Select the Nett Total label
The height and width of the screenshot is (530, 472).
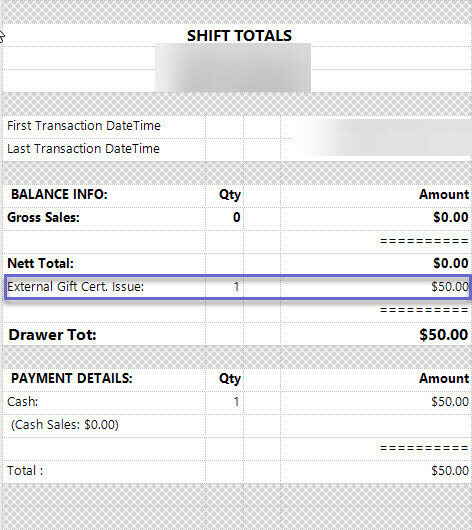(x=41, y=263)
